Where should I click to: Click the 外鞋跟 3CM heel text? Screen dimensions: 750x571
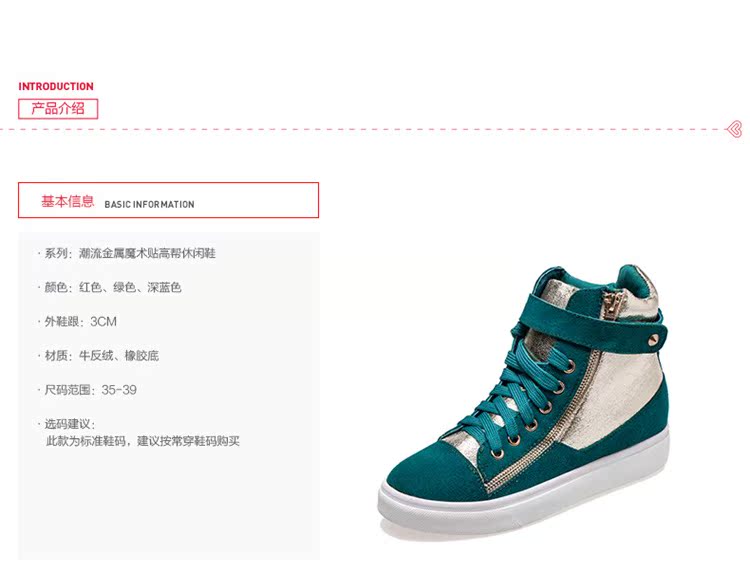coord(77,321)
